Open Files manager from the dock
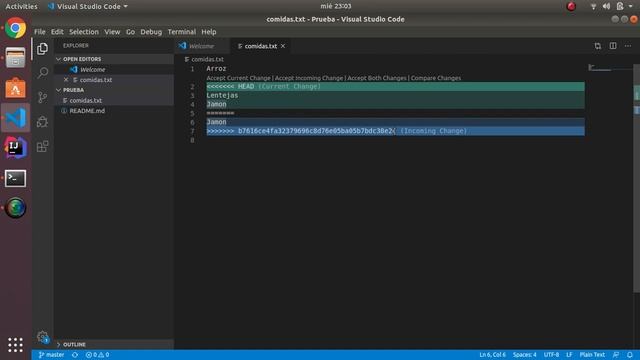This screenshot has width=640, height=360. coord(16,58)
